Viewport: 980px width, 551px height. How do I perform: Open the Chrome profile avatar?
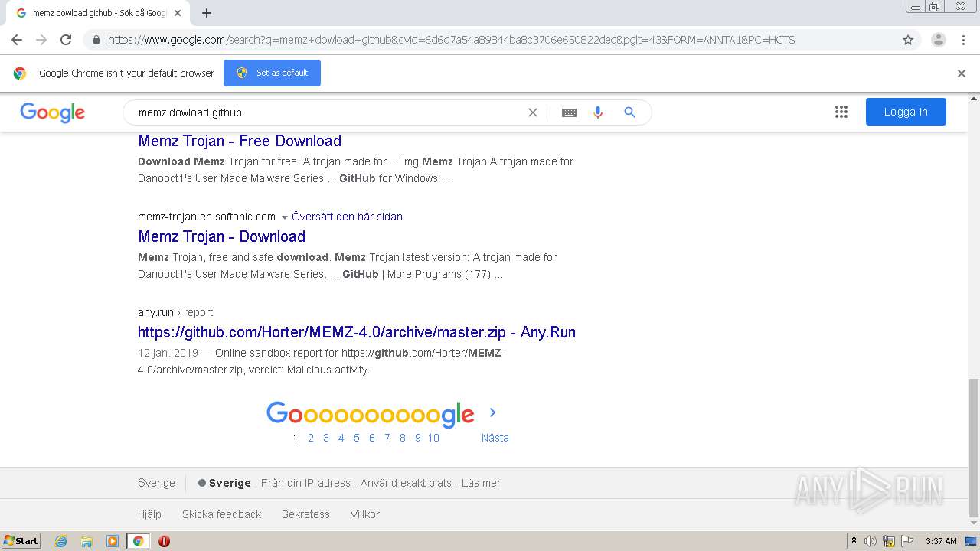tap(939, 40)
